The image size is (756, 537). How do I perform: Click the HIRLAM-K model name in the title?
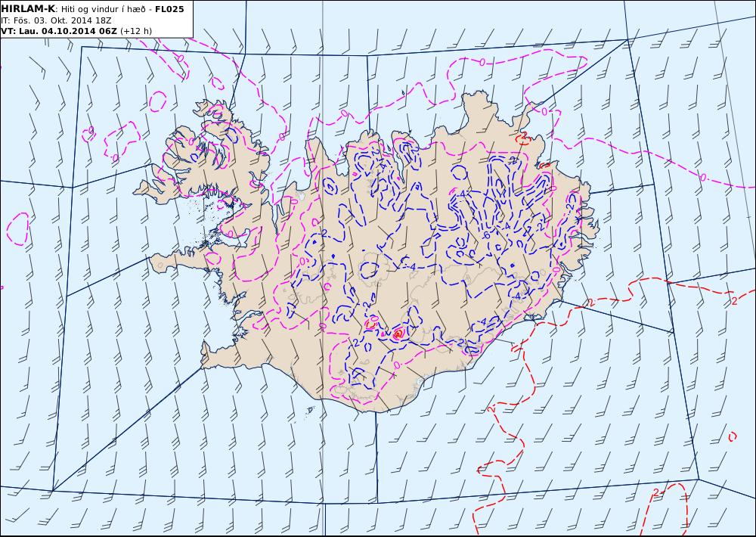[28, 8]
